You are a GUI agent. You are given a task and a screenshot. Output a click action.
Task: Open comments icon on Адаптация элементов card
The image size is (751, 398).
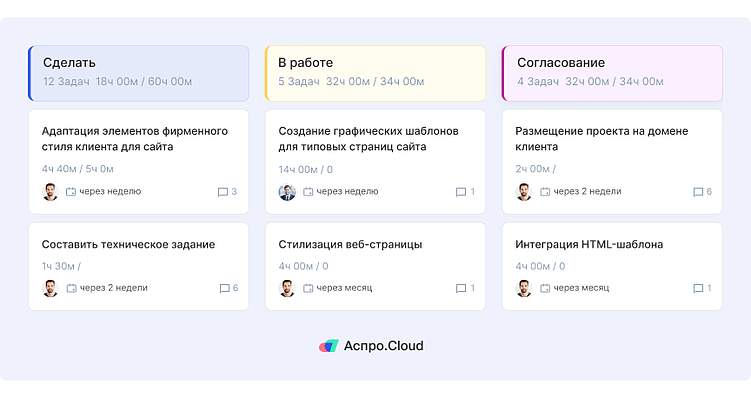pos(223,192)
